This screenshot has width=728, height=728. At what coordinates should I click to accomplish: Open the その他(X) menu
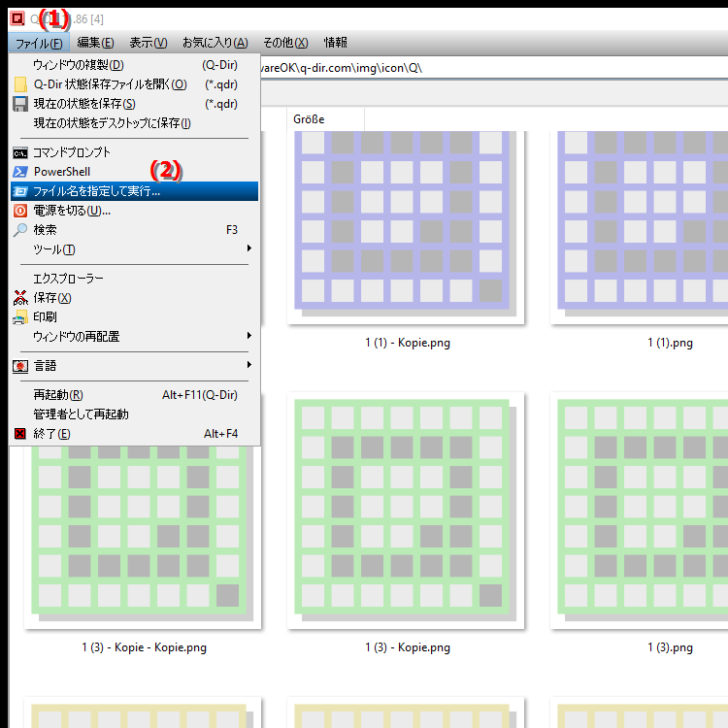(x=285, y=43)
